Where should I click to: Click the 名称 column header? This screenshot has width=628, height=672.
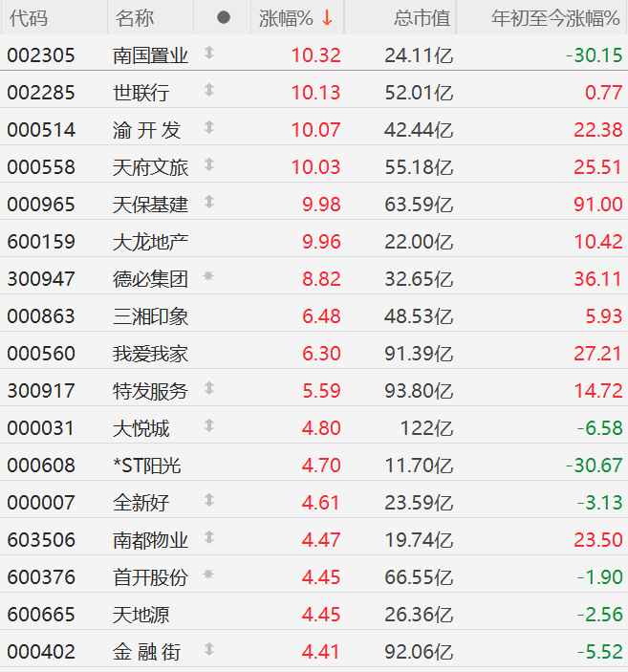point(135,18)
